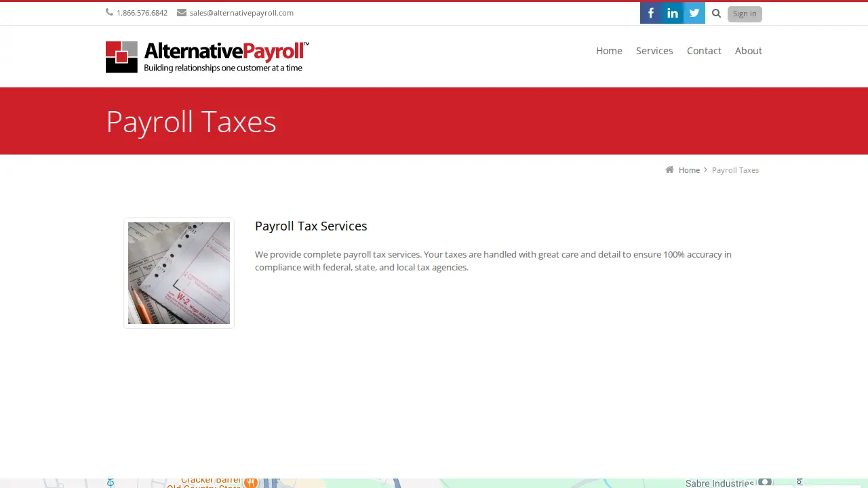
Task: Click the search magnifier icon
Action: (x=716, y=13)
